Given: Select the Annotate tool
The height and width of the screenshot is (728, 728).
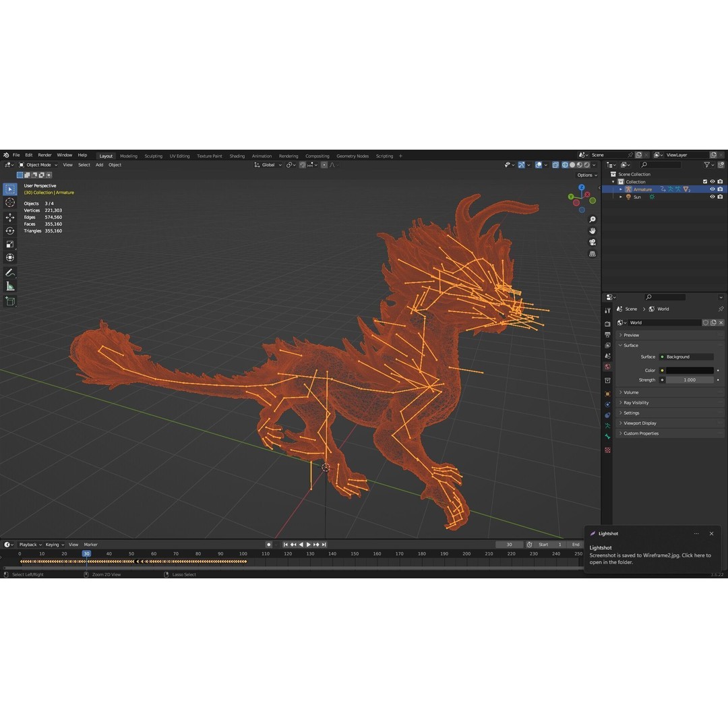Looking at the screenshot, I should point(9,272).
